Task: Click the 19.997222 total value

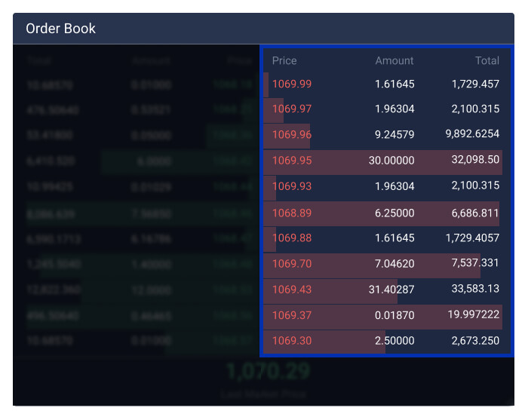Action: (473, 314)
